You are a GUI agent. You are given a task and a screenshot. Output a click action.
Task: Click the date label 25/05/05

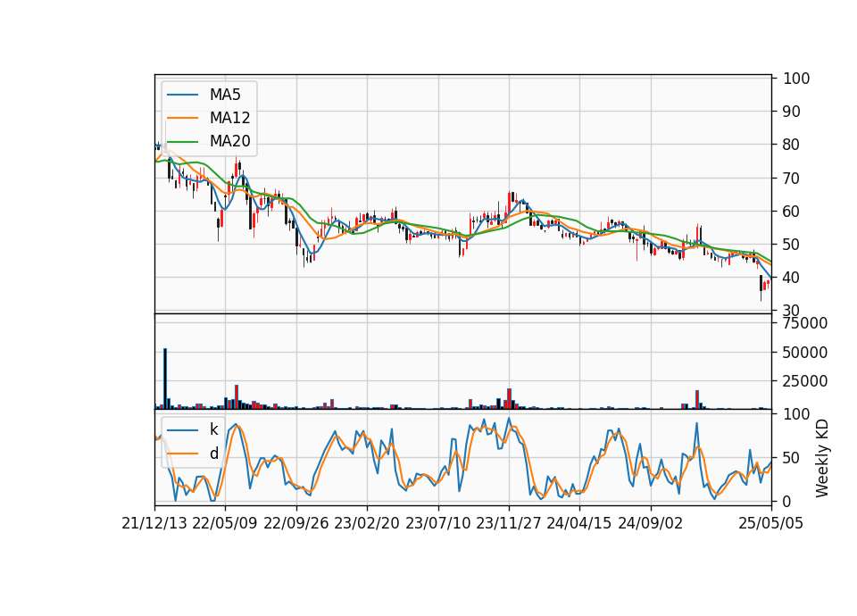pyautogui.click(x=771, y=523)
